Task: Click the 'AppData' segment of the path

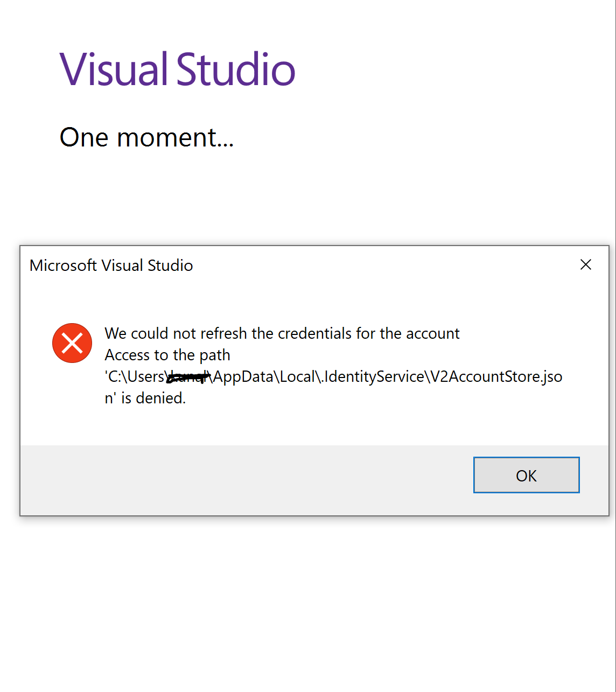Action: (x=243, y=376)
